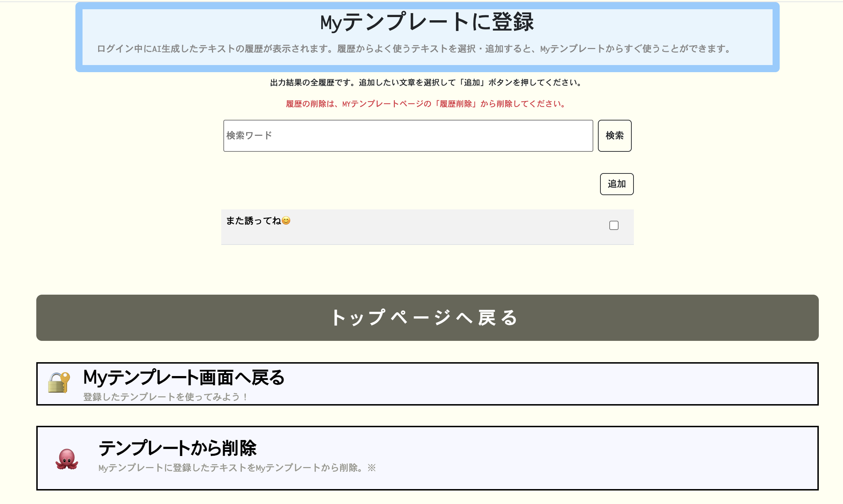Screen dimensions: 843x504
Task: Tick the checkbox for また誘ってね
Action: (x=614, y=225)
